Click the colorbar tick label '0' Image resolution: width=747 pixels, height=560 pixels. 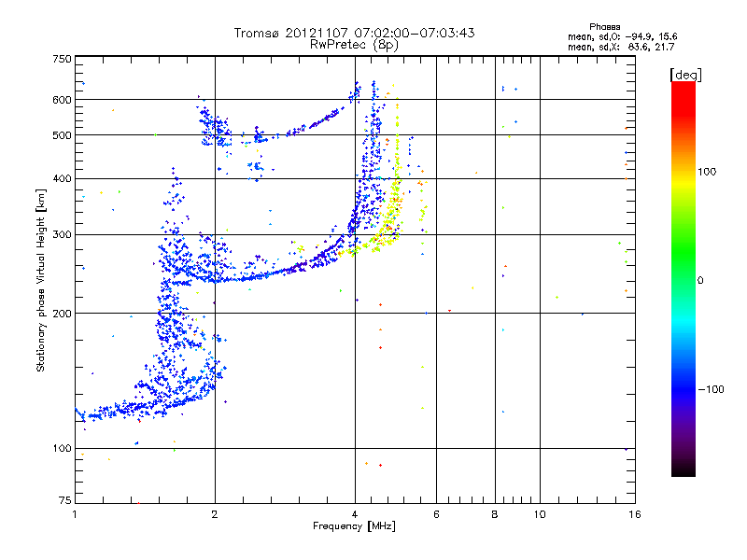[700, 281]
